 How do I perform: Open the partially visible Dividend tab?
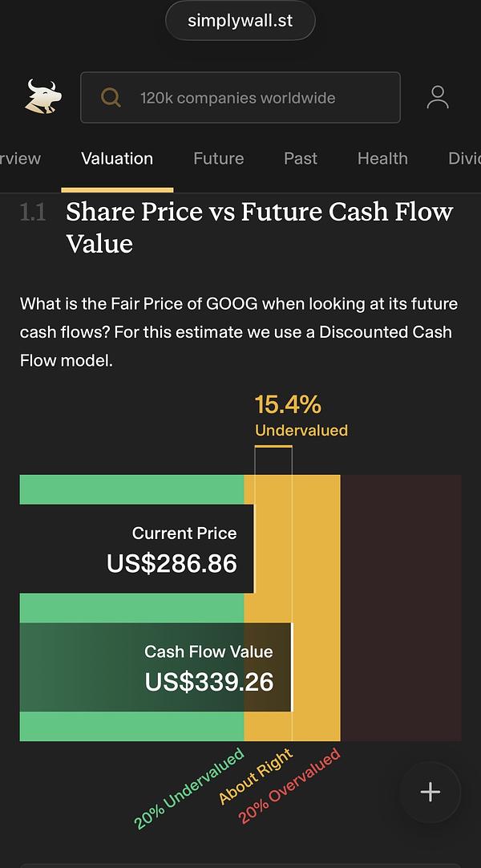[464, 158]
